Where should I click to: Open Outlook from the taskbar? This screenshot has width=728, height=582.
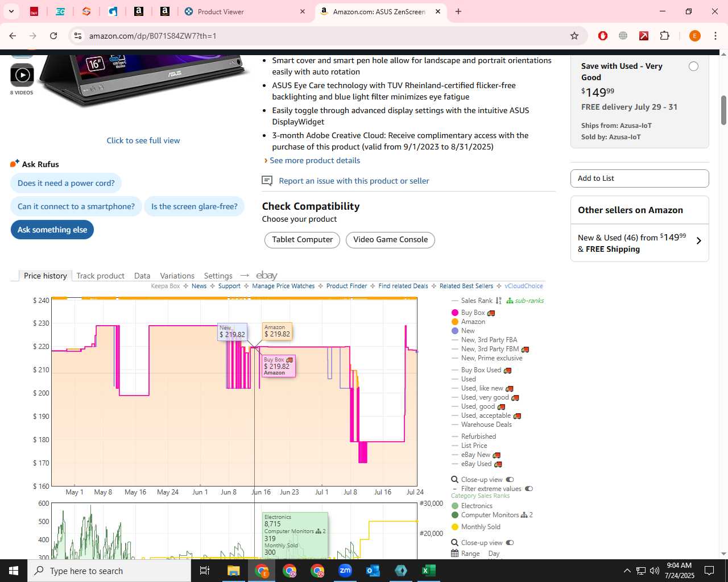click(373, 571)
